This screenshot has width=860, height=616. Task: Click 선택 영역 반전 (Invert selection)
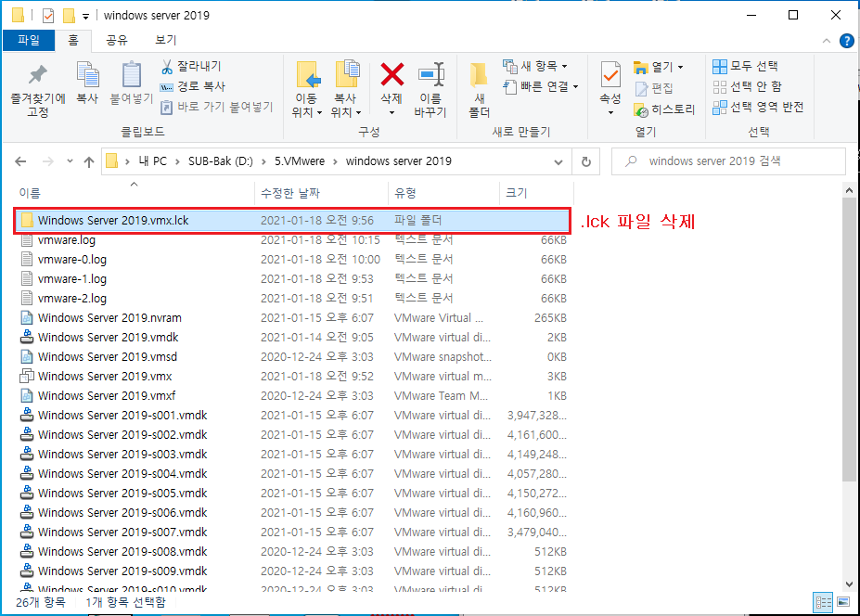tap(758, 107)
